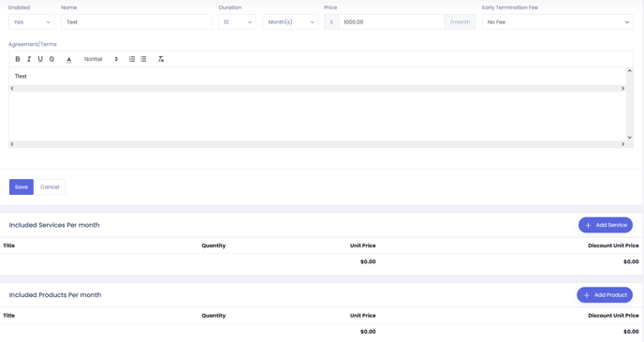644x342 pixels.
Task: Open the Month(s) unit dropdown
Action: (x=290, y=22)
